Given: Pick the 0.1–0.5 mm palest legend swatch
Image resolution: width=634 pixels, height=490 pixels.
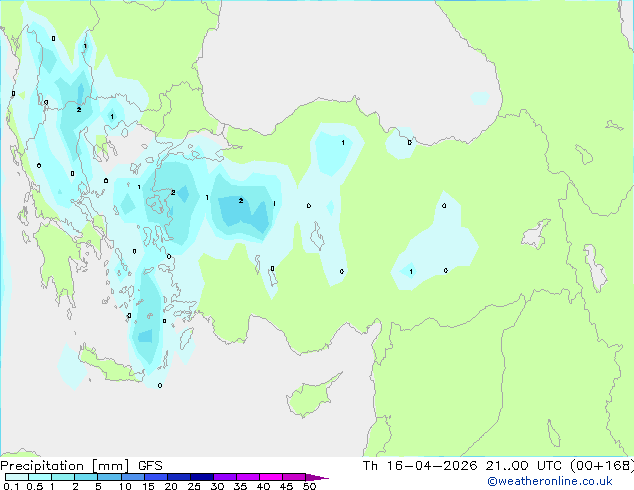Looking at the screenshot, I should 17,477.
